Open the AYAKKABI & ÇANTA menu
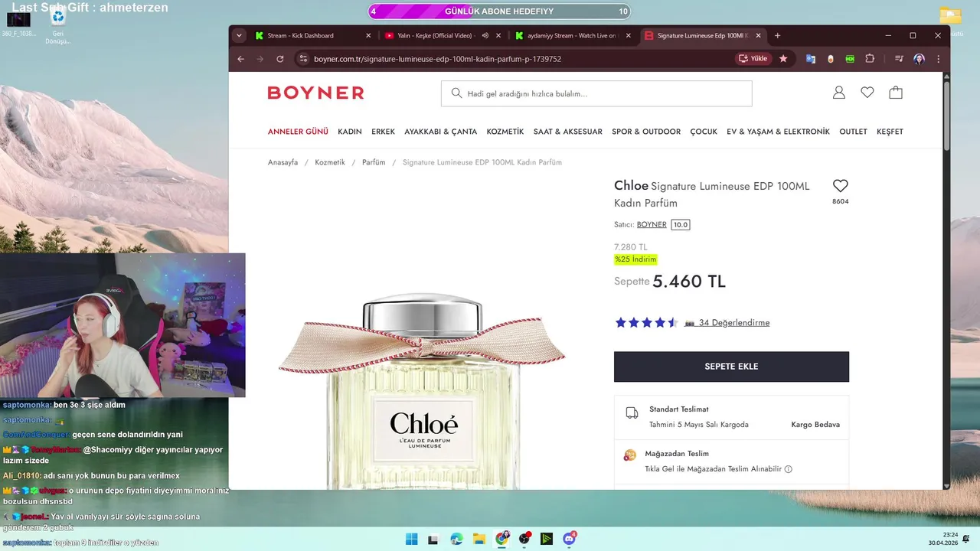The image size is (980, 551). pos(440,132)
